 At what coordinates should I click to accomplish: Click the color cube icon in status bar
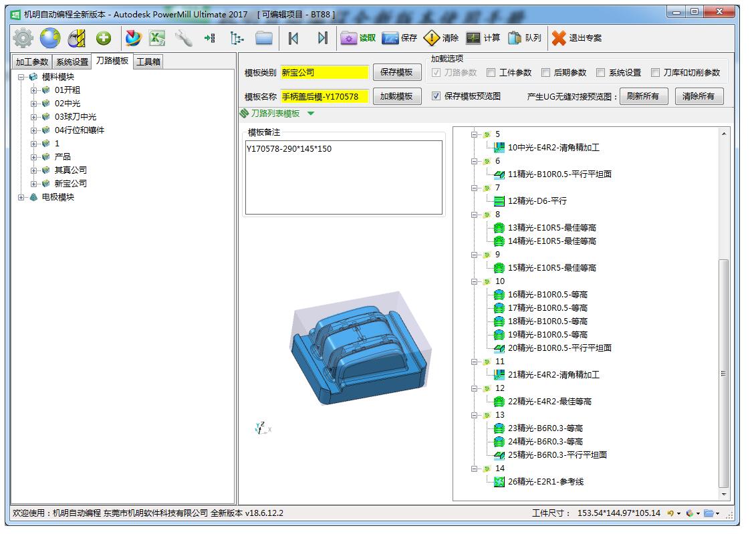pos(690,513)
